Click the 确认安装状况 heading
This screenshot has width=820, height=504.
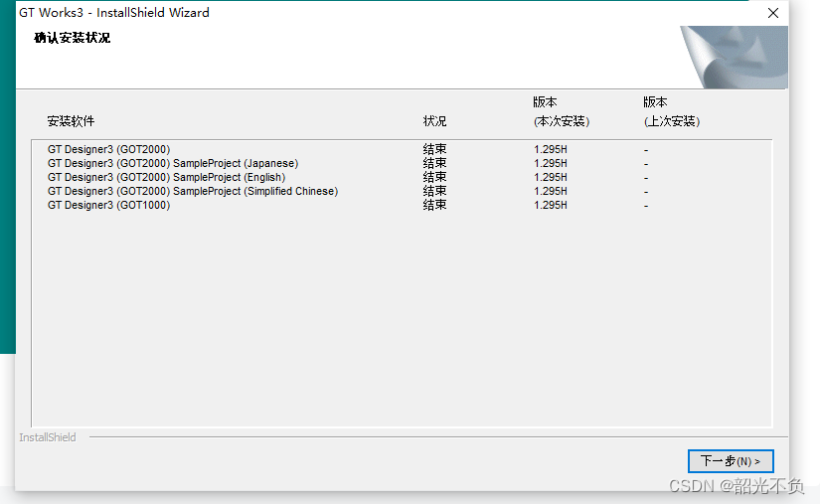(x=73, y=38)
